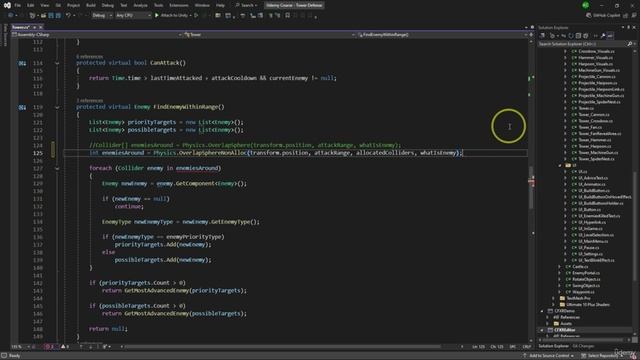Viewport: 640px width, 360px height.
Task: Open the Debug menu
Action: pos(108,5)
